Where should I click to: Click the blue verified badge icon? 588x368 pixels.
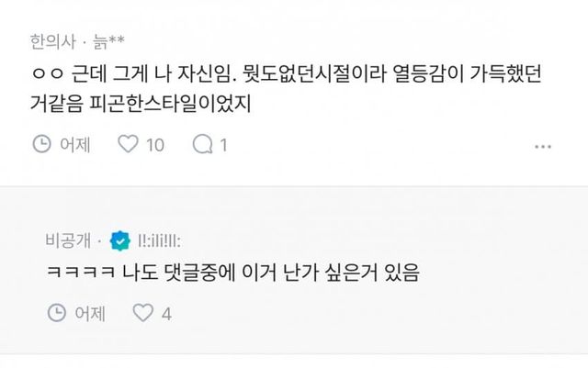[x=119, y=240]
